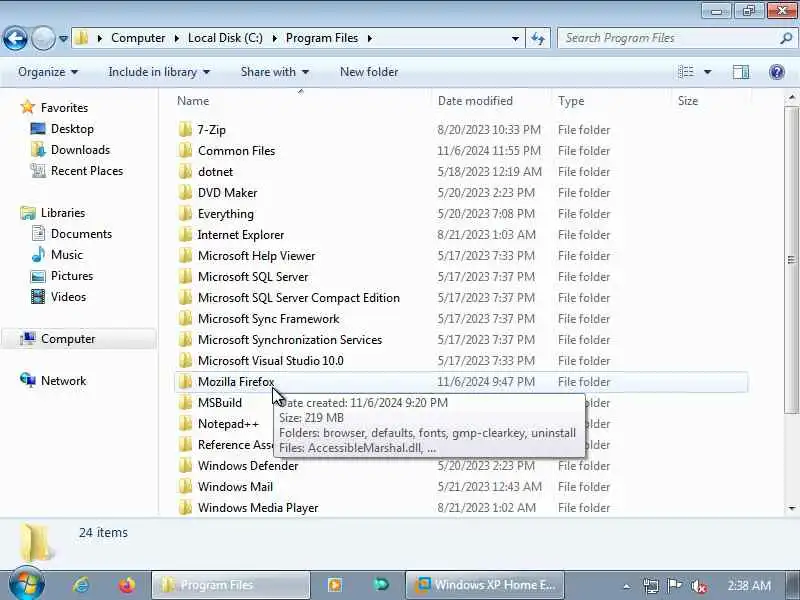800x600 pixels.
Task: Select the Microsoft Help Viewer folder icon
Action: (185, 256)
